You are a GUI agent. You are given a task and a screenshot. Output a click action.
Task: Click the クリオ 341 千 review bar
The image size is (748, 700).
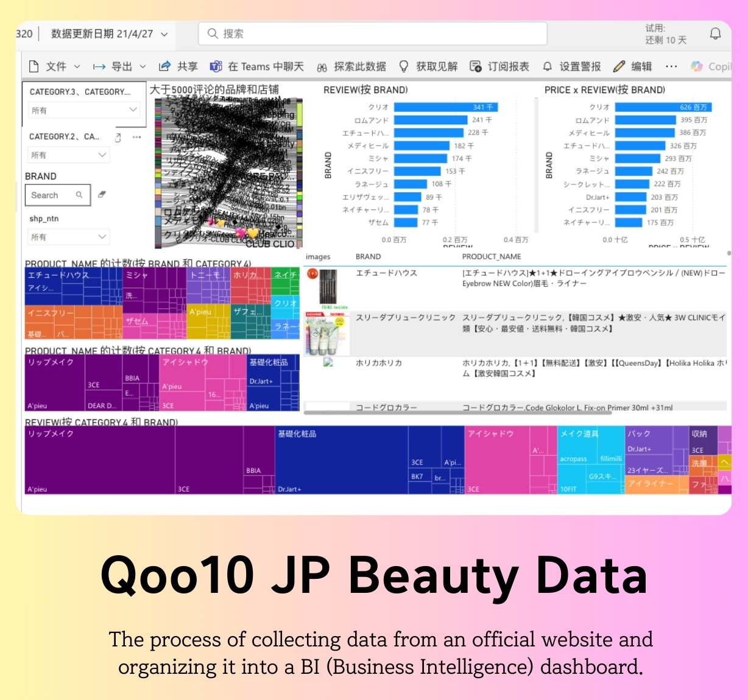pyautogui.click(x=446, y=107)
